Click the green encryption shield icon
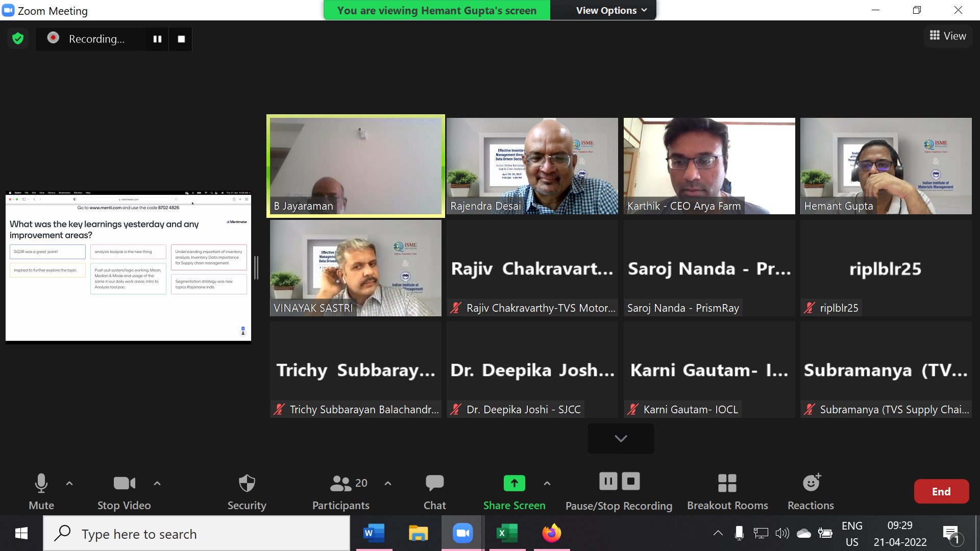Screen dimensions: 980x551 [18, 39]
